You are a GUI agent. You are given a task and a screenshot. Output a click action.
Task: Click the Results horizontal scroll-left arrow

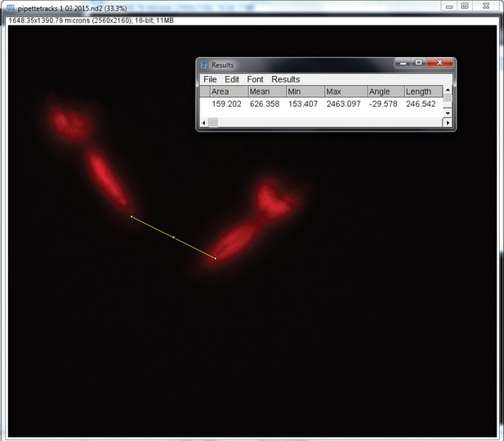coord(203,122)
